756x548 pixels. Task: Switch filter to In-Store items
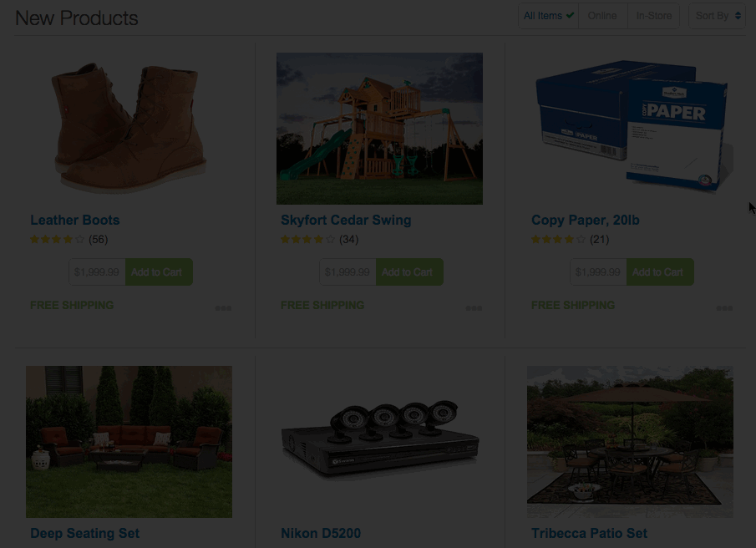(x=654, y=16)
